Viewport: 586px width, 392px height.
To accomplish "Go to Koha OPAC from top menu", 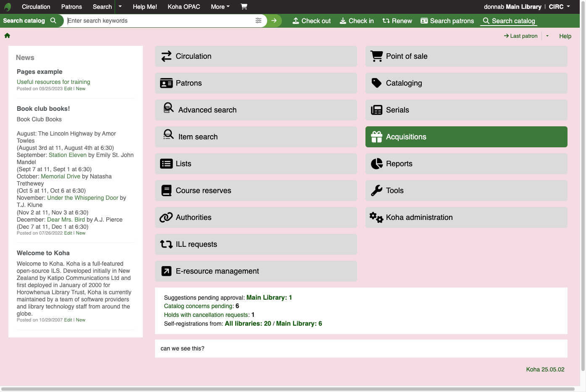I will point(184,7).
